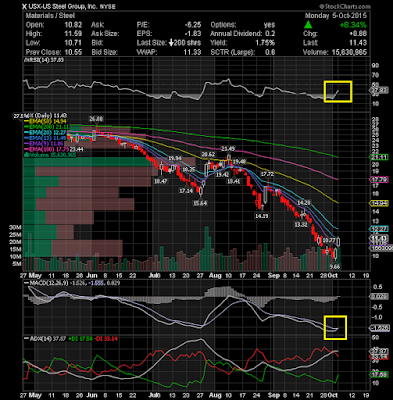This screenshot has height=400, width=393.
Task: Click the Sep label on main chart date axis
Action: click(x=273, y=276)
